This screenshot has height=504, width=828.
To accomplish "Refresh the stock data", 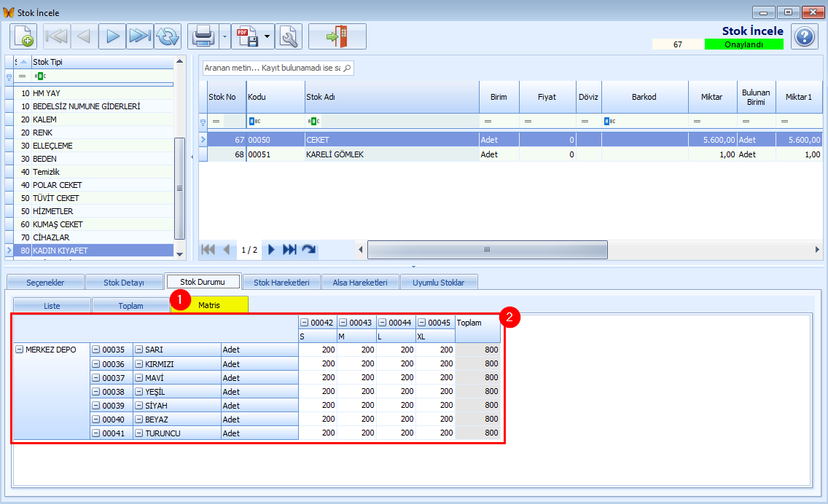I will [x=167, y=36].
